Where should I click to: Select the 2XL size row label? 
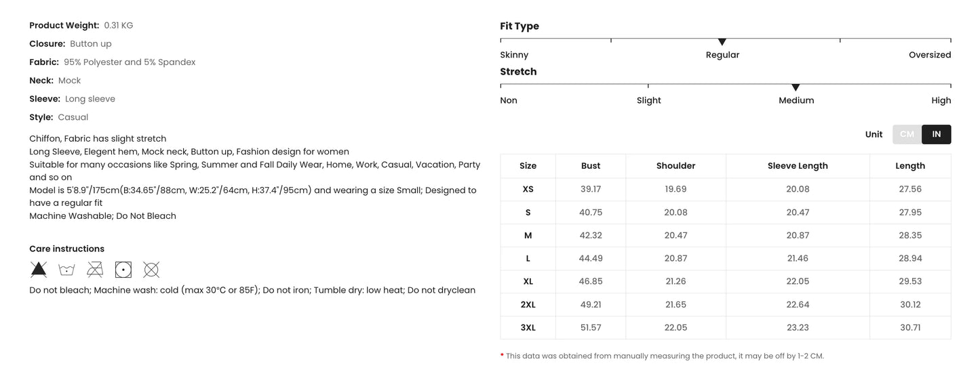pyautogui.click(x=528, y=304)
